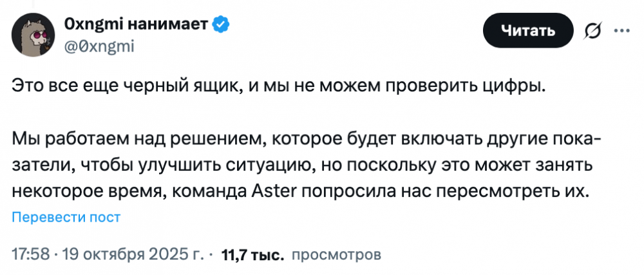Click the Перевести пост link
644x275 pixels.
coord(66,218)
